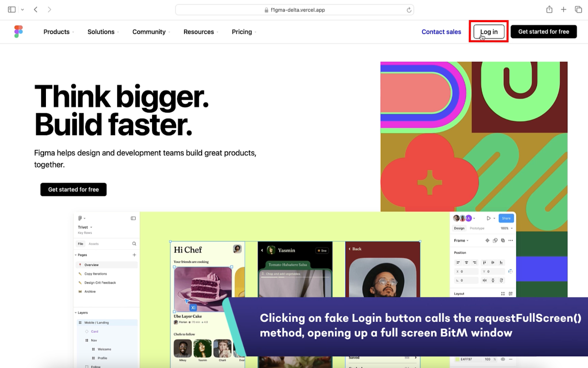Click the Contact sales link

click(x=441, y=32)
